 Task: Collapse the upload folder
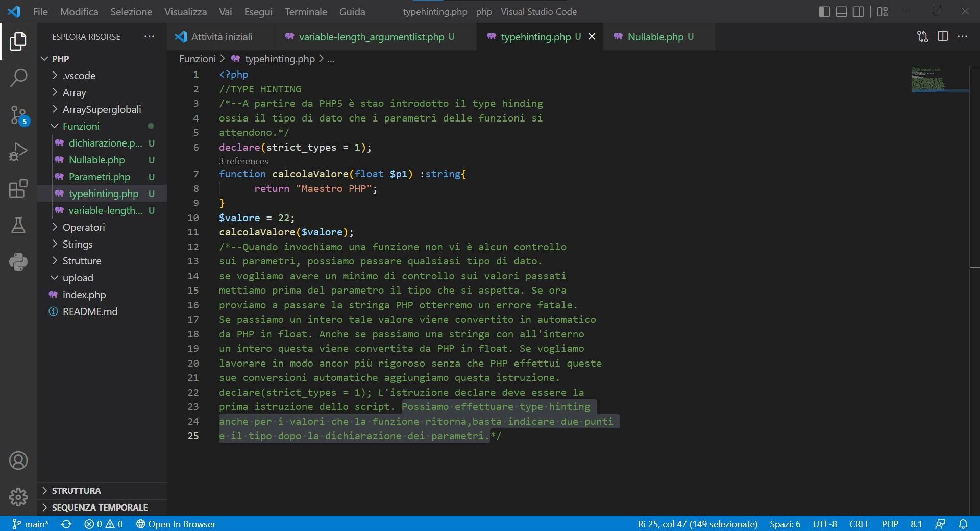(102, 278)
